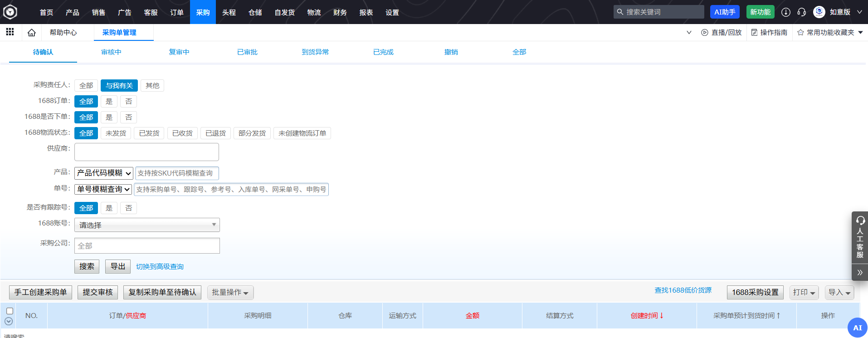Click the 搜索 button
The height and width of the screenshot is (338, 868).
click(x=87, y=266)
